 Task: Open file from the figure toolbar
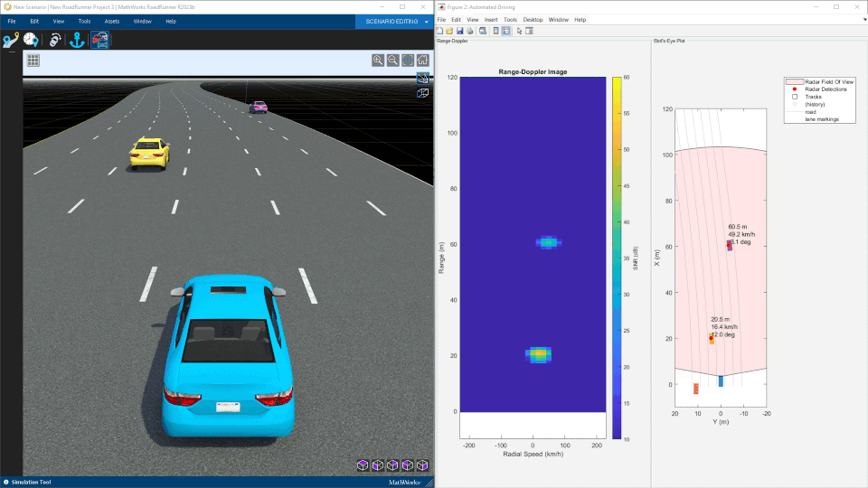(x=449, y=31)
